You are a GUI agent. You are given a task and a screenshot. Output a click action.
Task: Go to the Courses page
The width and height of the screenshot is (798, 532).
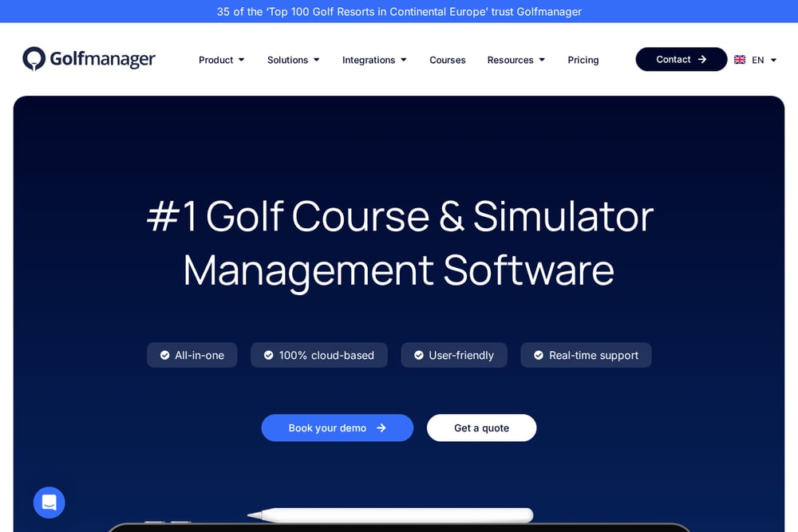(448, 60)
